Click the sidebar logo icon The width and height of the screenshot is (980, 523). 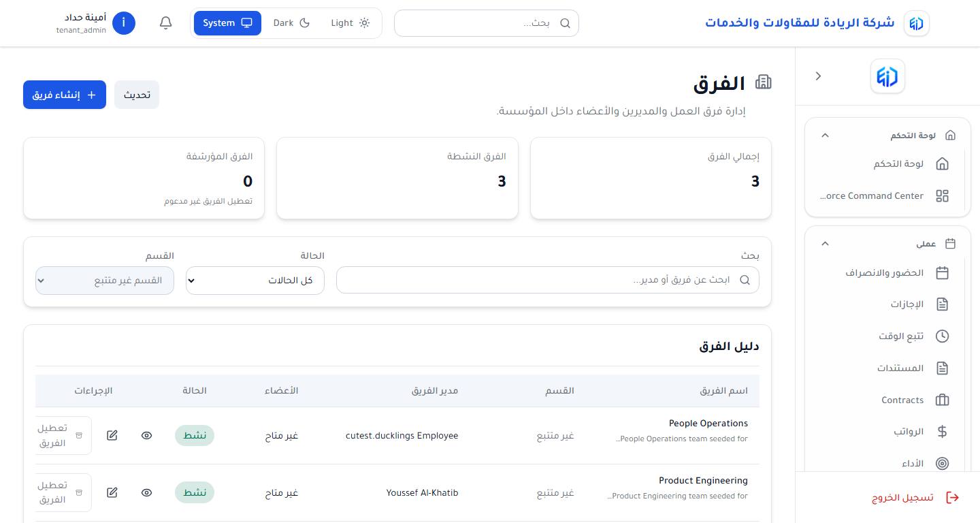pyautogui.click(x=887, y=76)
